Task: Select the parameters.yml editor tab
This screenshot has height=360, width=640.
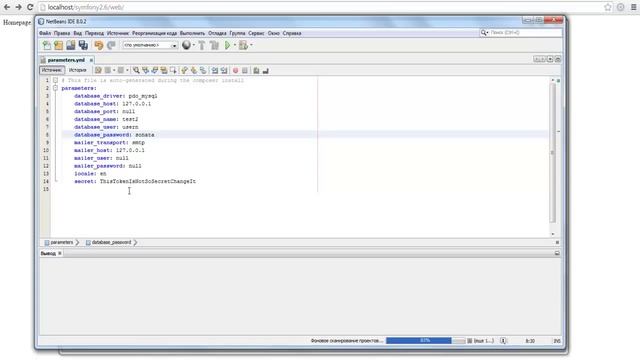Action: (66, 60)
